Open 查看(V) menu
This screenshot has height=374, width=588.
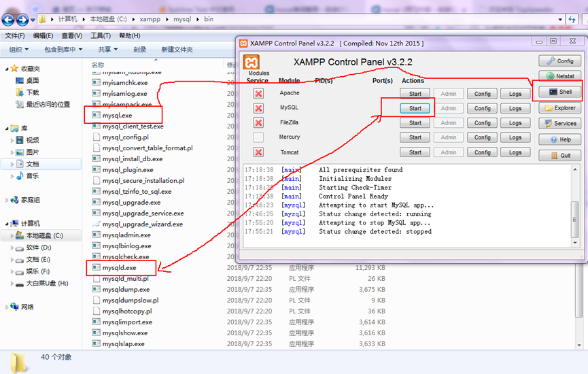click(x=72, y=35)
